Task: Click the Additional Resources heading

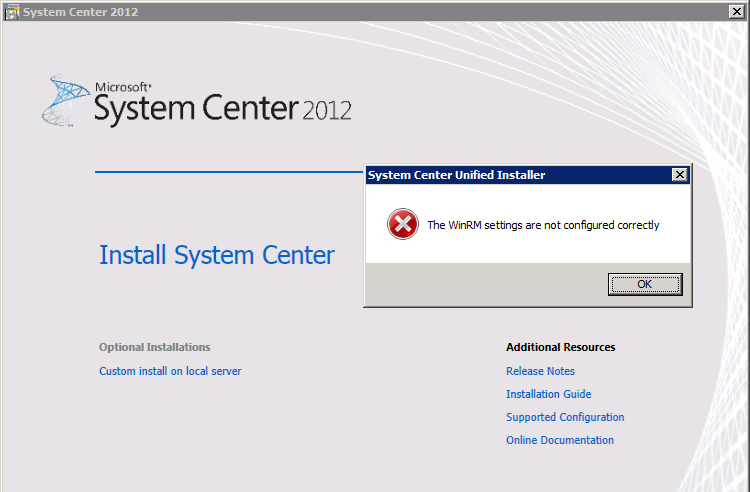Action: [560, 347]
